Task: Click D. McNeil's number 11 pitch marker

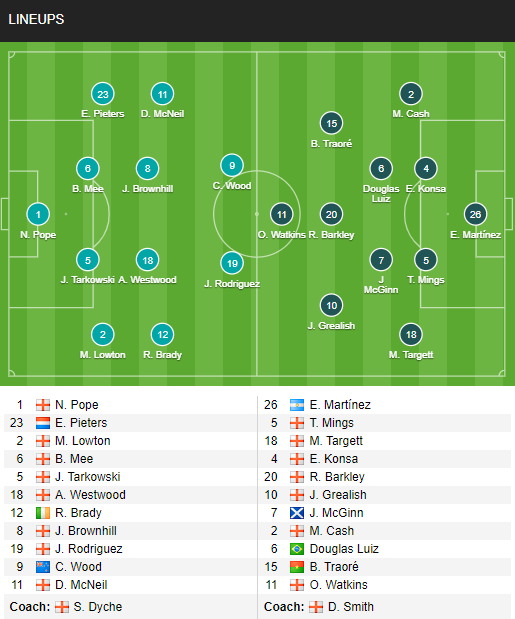Action: coord(163,94)
